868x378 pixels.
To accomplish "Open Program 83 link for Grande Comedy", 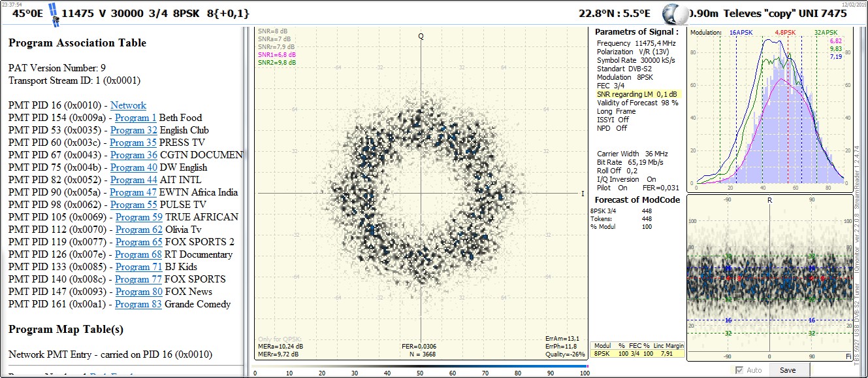I will 138,304.
